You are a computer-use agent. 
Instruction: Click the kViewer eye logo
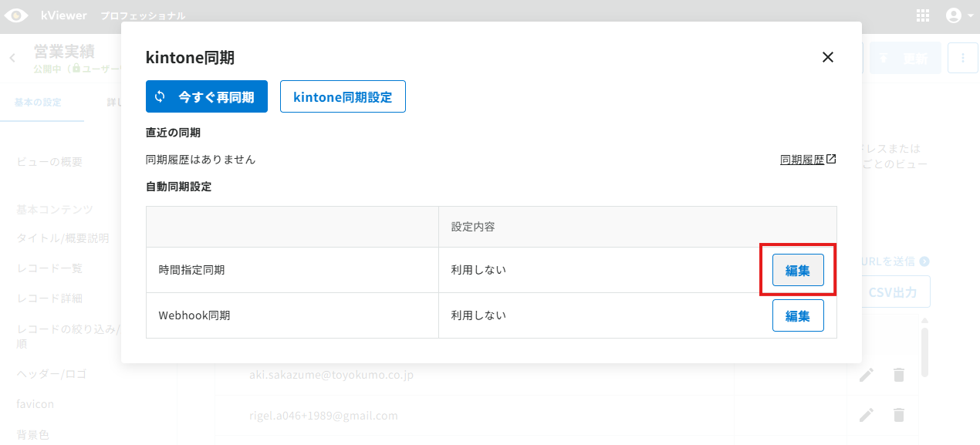16,15
